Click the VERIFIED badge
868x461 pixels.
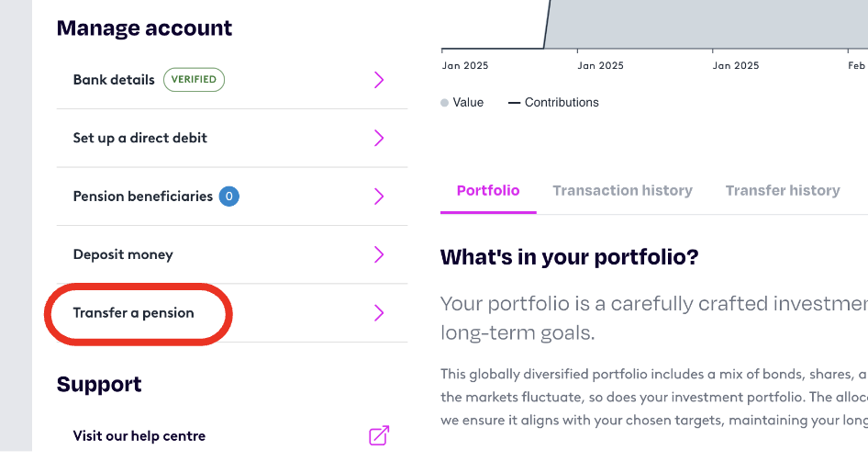coord(194,80)
